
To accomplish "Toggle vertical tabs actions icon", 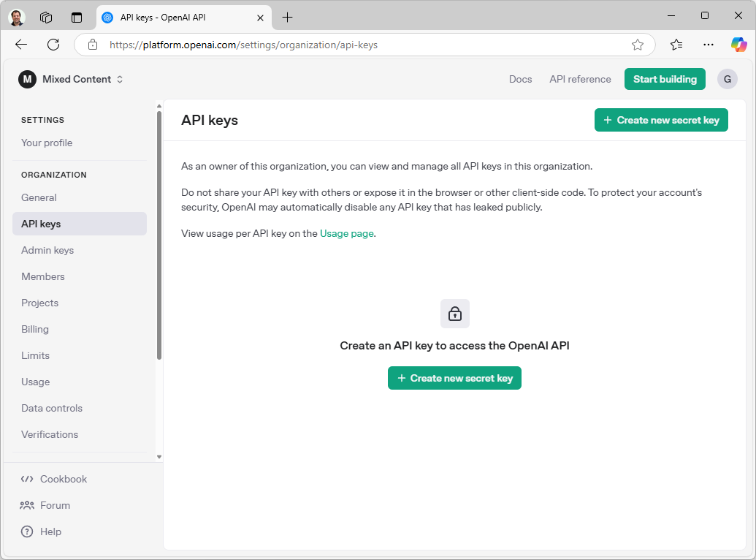I will click(x=77, y=18).
